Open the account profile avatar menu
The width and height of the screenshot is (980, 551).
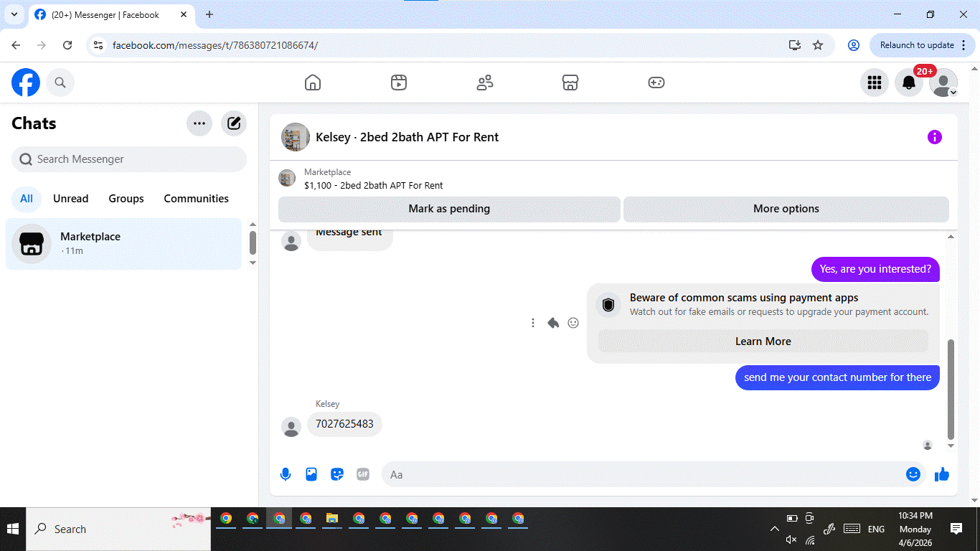tap(943, 83)
